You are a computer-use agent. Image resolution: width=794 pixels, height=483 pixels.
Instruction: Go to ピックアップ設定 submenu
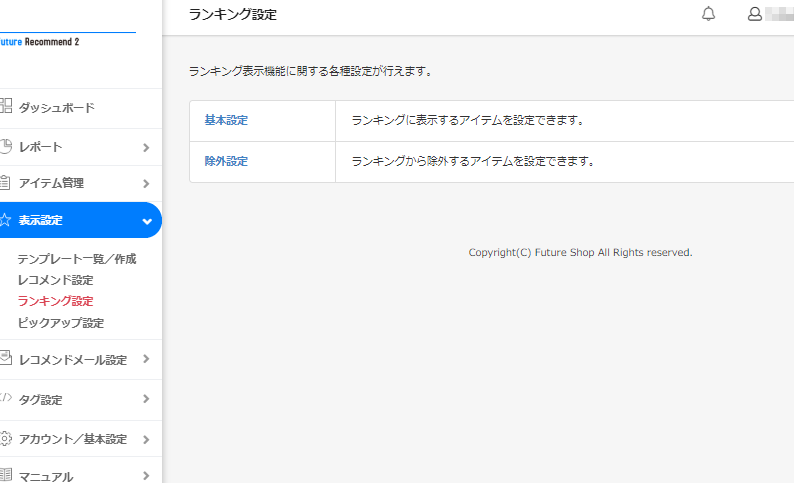click(61, 323)
